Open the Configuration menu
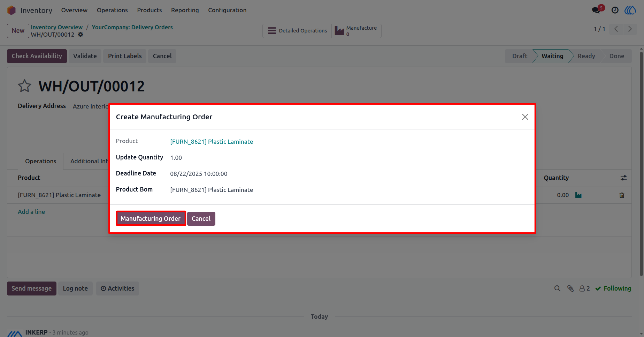The image size is (644, 337). 227,10
